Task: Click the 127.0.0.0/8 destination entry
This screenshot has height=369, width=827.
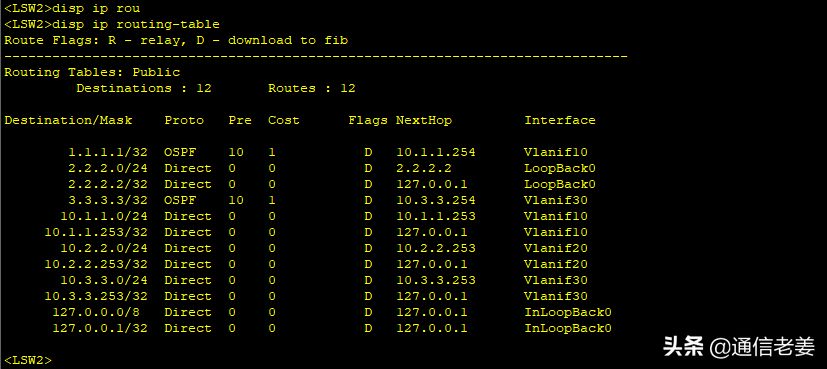Action: click(x=96, y=312)
